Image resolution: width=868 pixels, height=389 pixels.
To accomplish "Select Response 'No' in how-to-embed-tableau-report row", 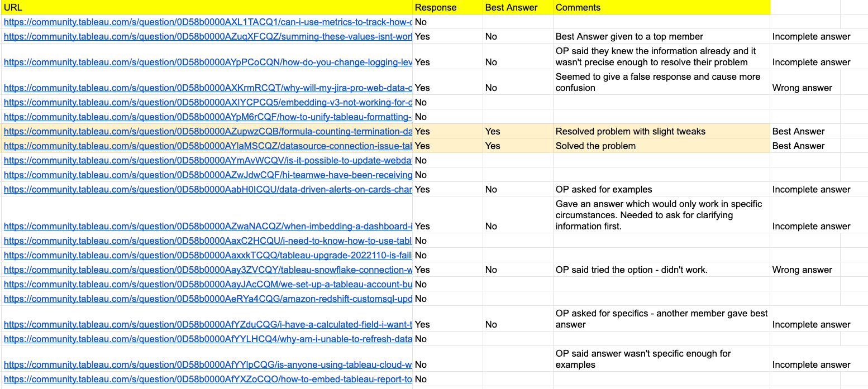I will click(x=448, y=379).
